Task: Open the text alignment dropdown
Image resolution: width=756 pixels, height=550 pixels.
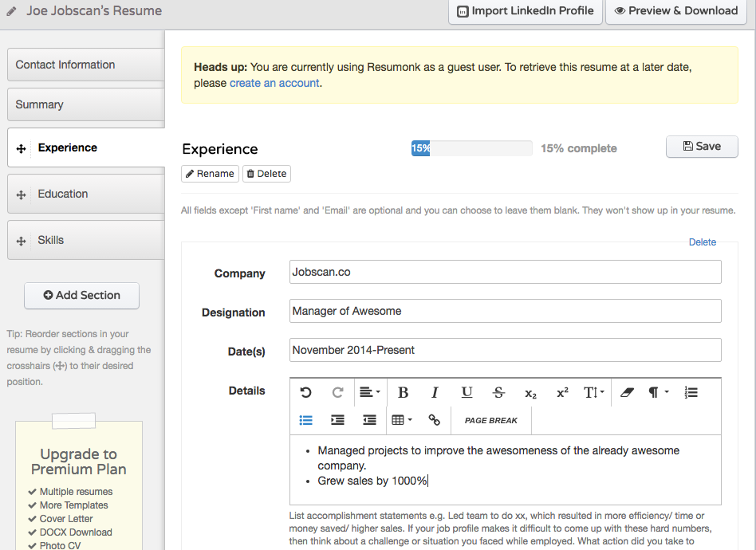Action: pos(370,392)
